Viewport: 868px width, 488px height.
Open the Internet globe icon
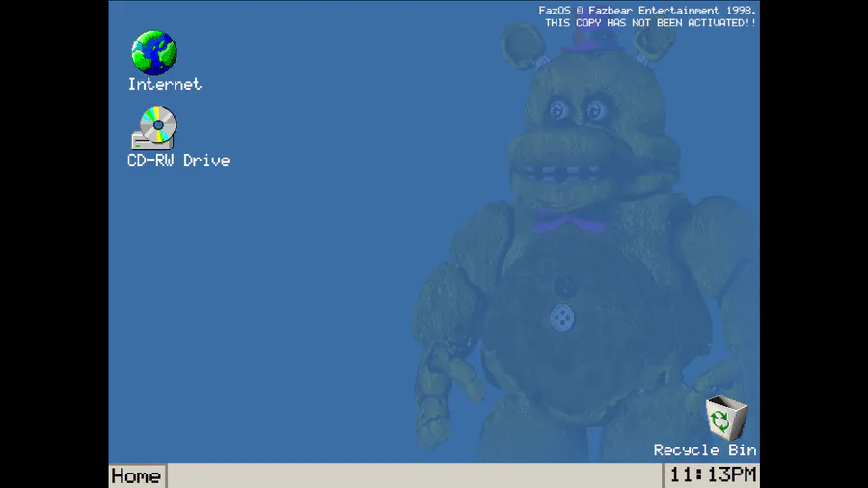pos(154,53)
